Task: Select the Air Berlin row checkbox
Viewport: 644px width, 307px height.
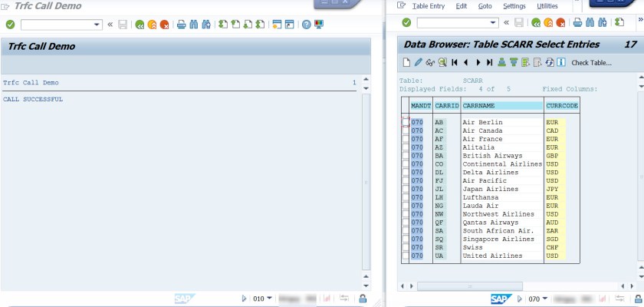Action: click(406, 122)
